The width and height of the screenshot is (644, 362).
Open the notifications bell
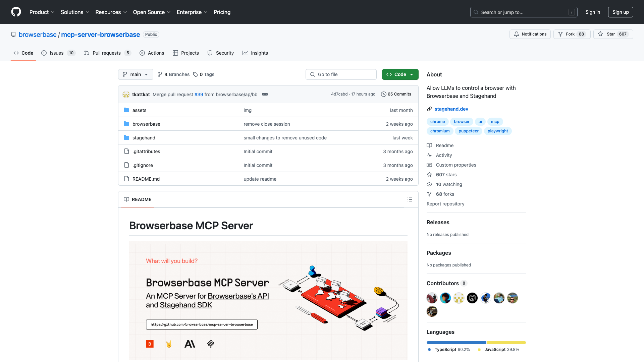tap(517, 34)
